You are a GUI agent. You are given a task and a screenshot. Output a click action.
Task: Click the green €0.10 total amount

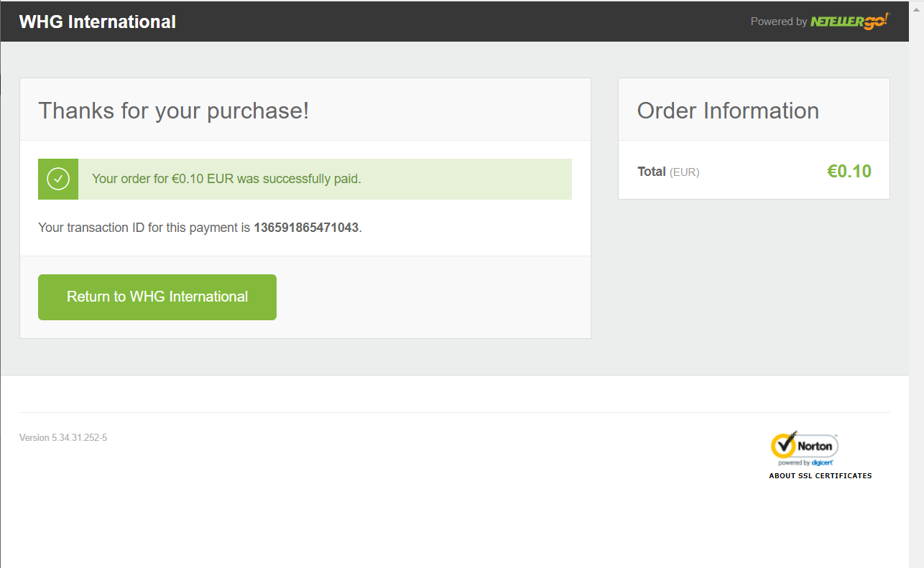pyautogui.click(x=849, y=171)
